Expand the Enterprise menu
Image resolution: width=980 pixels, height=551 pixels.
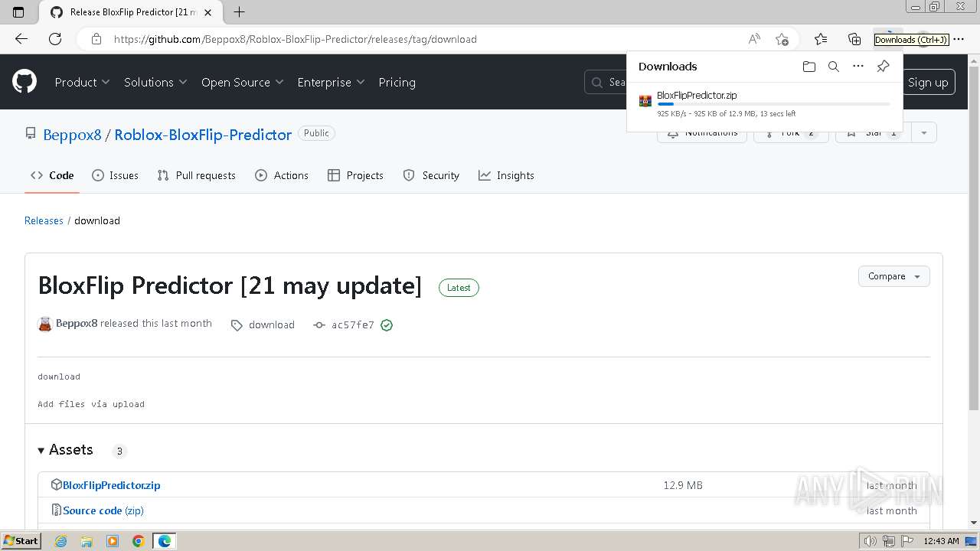(331, 82)
